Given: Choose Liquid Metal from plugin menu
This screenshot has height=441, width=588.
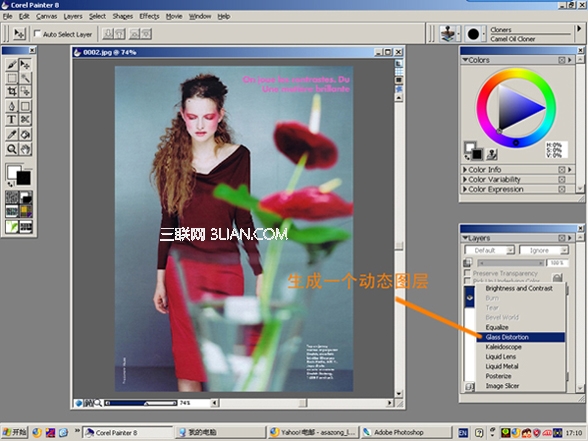Looking at the screenshot, I should 520,366.
